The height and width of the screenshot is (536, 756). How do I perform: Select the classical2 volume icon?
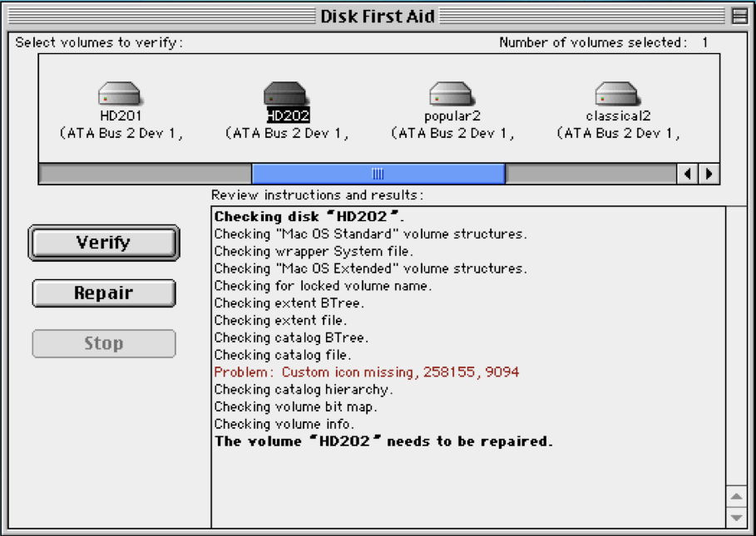(617, 94)
